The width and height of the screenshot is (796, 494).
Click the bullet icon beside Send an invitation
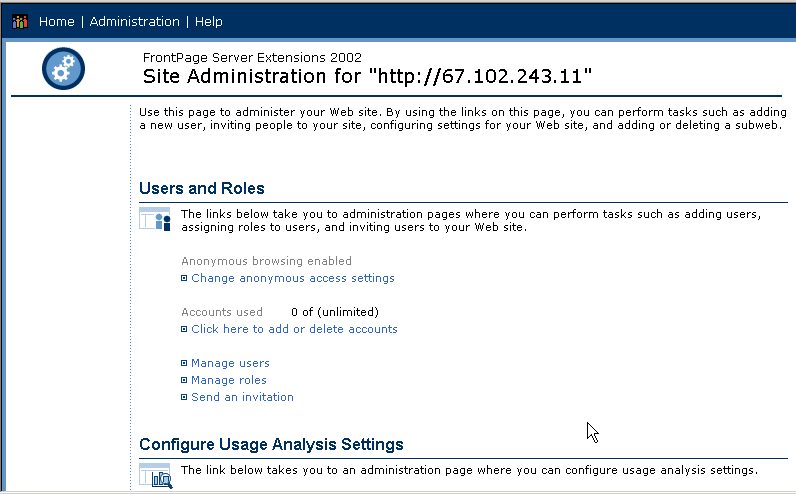click(x=184, y=397)
